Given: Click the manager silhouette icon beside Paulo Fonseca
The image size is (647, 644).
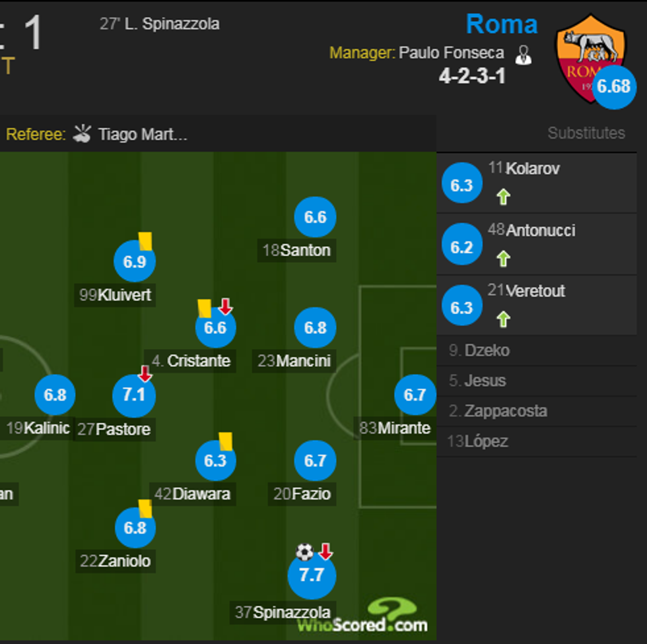Looking at the screenshot, I should [525, 53].
